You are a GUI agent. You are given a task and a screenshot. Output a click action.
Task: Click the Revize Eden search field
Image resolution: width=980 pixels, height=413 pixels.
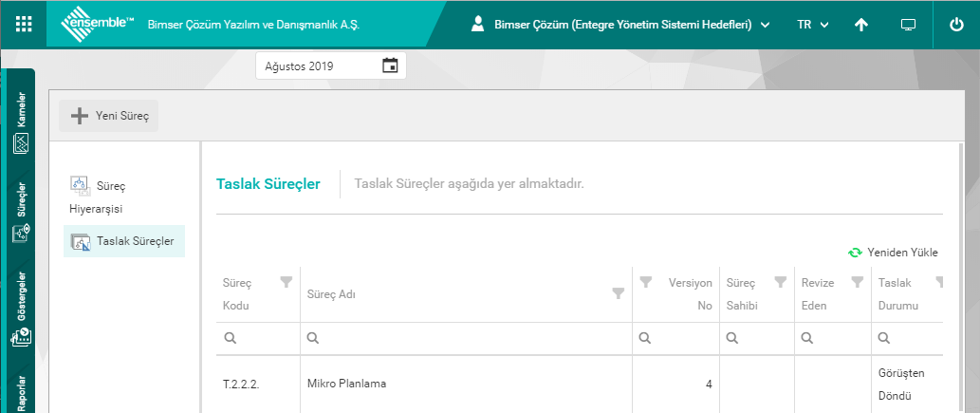click(x=833, y=338)
